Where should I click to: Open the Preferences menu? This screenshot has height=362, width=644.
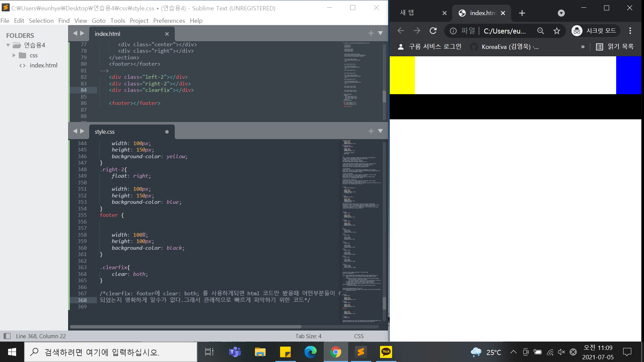[169, 21]
